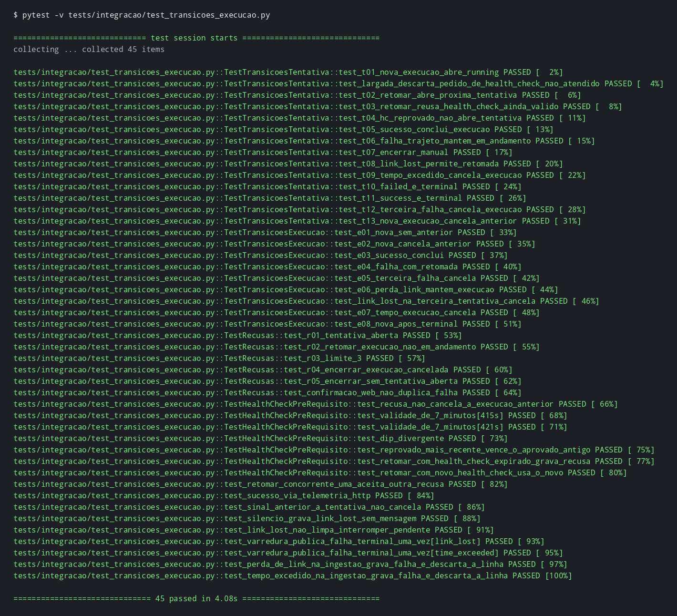Select varredura test with [time_exceeded] parameter
The image size is (677, 616).
[x=288, y=553]
